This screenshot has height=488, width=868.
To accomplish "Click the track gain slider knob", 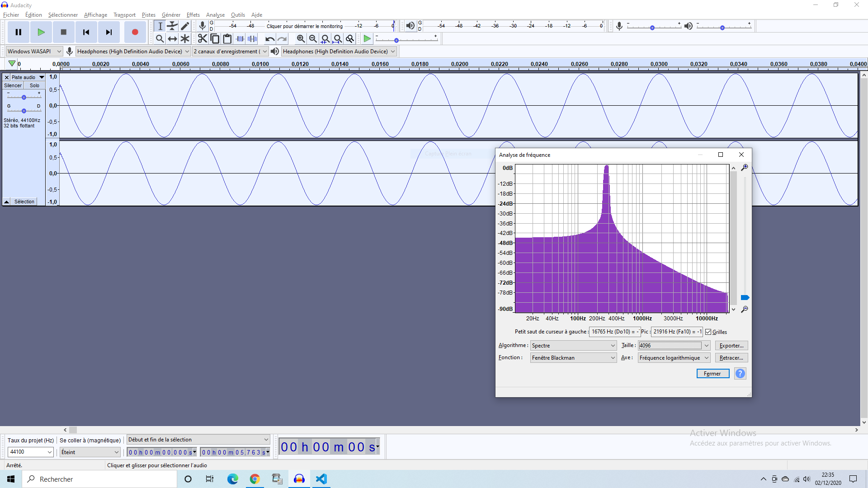I will coord(24,97).
